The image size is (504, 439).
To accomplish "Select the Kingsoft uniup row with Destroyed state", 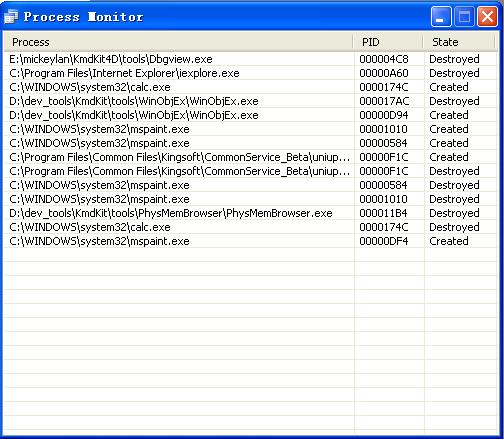I will 250,171.
